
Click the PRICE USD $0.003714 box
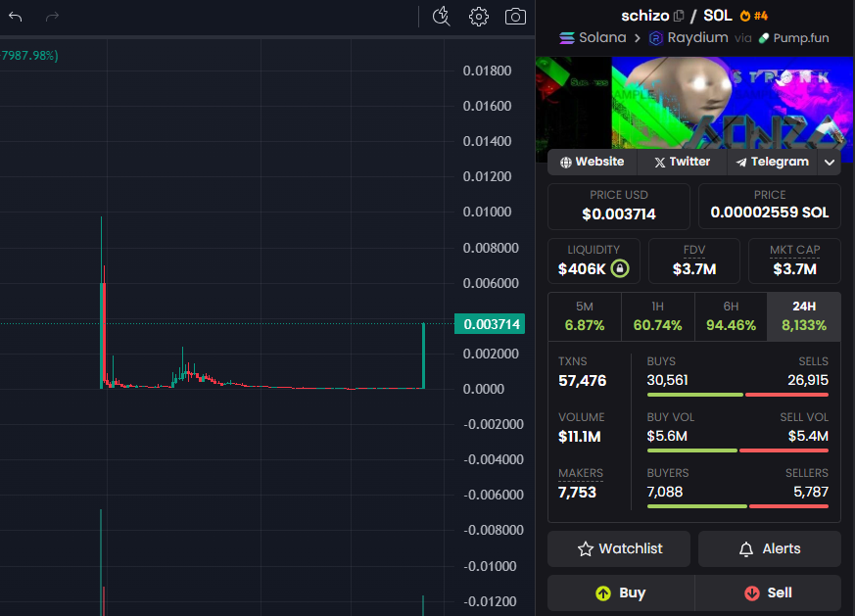619,207
